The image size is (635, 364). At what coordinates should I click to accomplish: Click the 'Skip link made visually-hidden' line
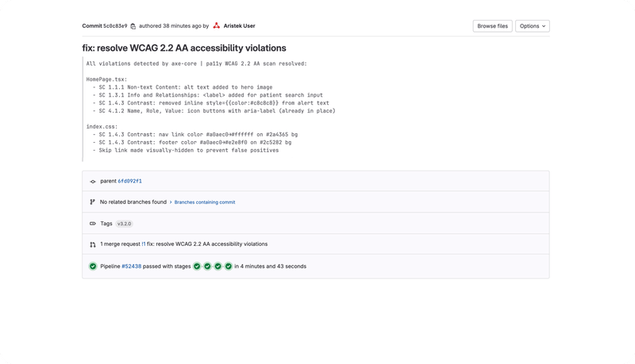tap(186, 151)
